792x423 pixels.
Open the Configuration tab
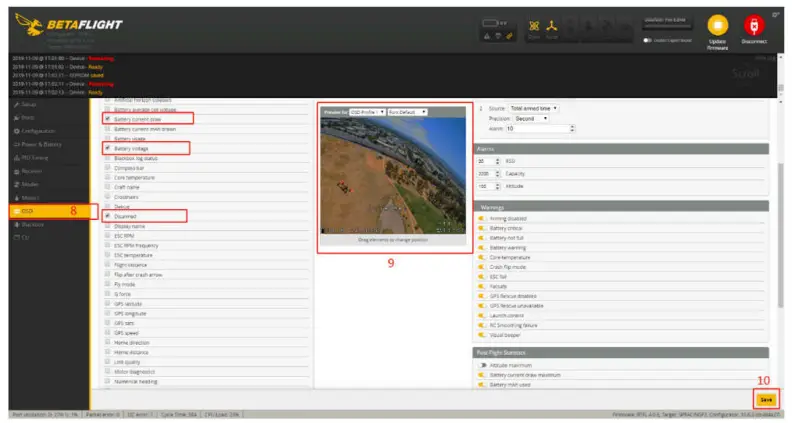48,131
